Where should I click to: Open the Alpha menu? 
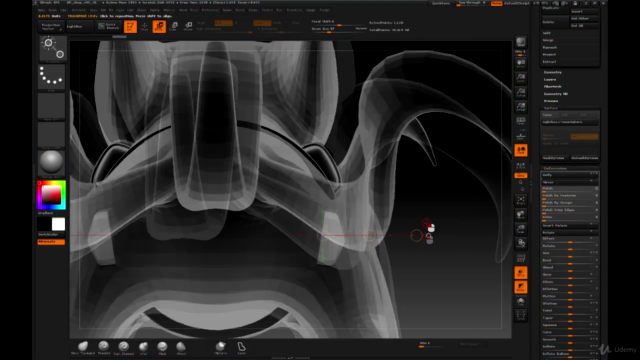[42, 10]
